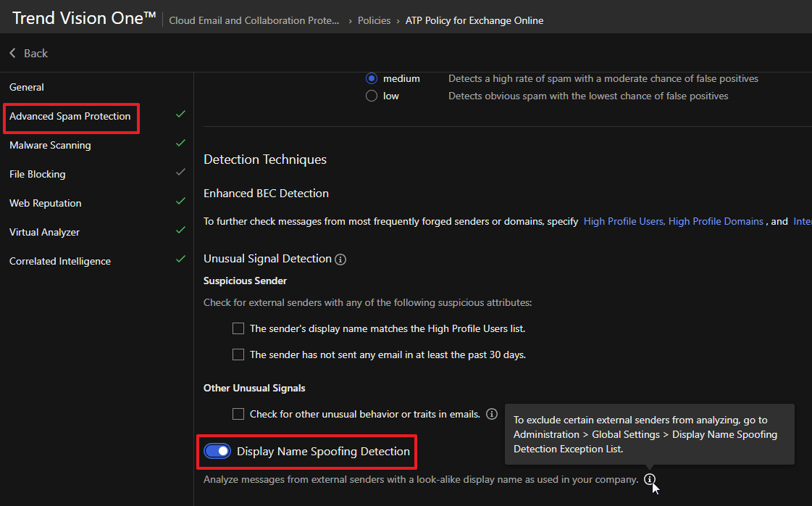Click green checkmark beside Web Reputation

(180, 202)
